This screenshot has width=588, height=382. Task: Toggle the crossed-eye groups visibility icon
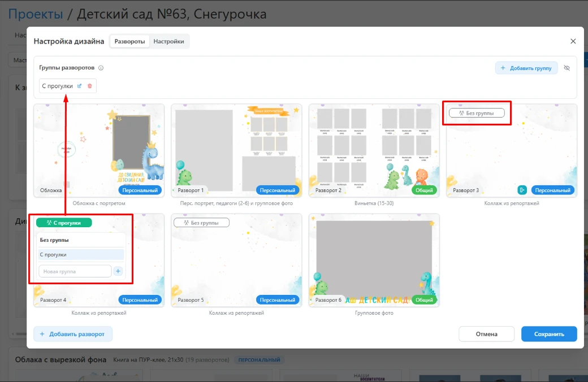pyautogui.click(x=567, y=68)
